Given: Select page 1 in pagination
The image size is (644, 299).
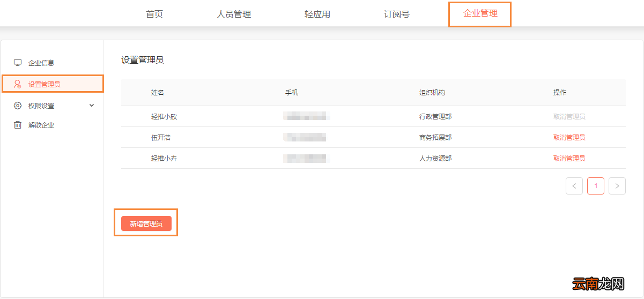Looking at the screenshot, I should 596,186.
